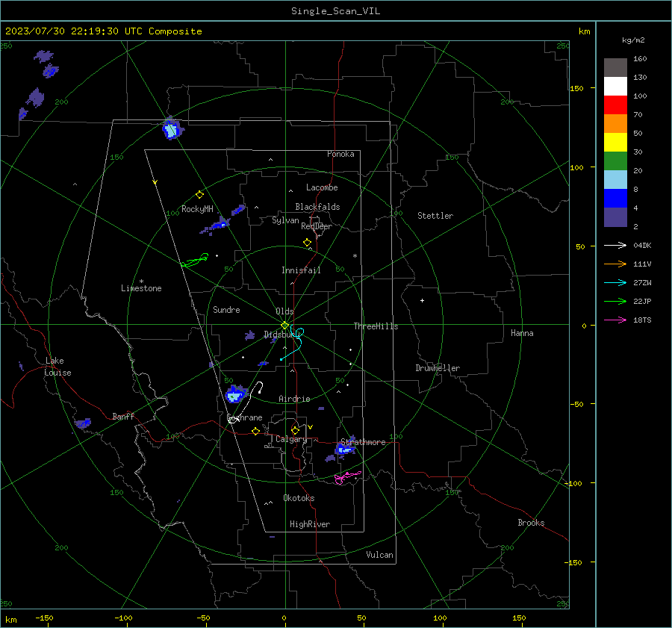Viewport: 672px width, 628px height.
Task: Click the 04DK legend label
Action: click(x=642, y=246)
